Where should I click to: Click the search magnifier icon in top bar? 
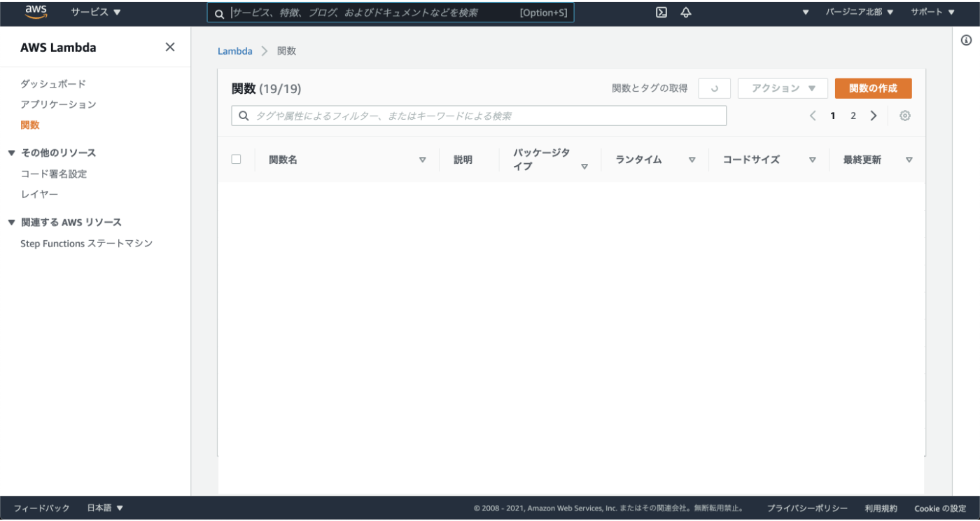pos(219,13)
